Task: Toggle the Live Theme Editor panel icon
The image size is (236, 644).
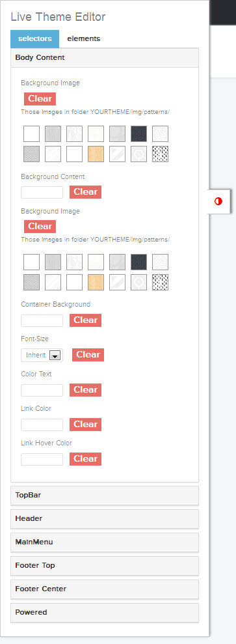Action: click(x=218, y=201)
